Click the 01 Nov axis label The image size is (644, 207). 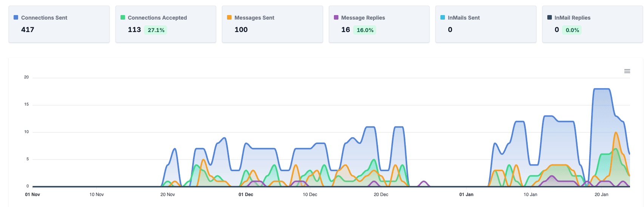coord(32,195)
